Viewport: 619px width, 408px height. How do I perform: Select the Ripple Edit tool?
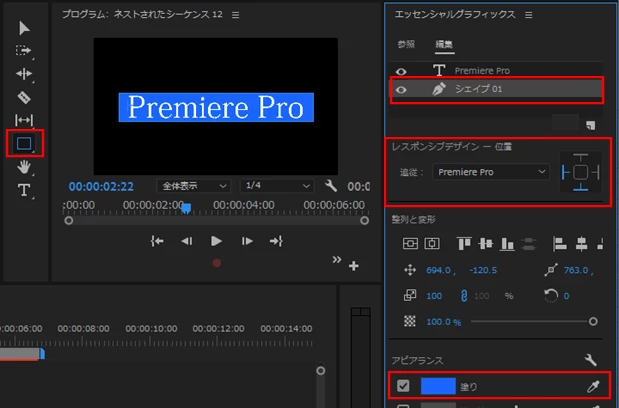[x=24, y=74]
